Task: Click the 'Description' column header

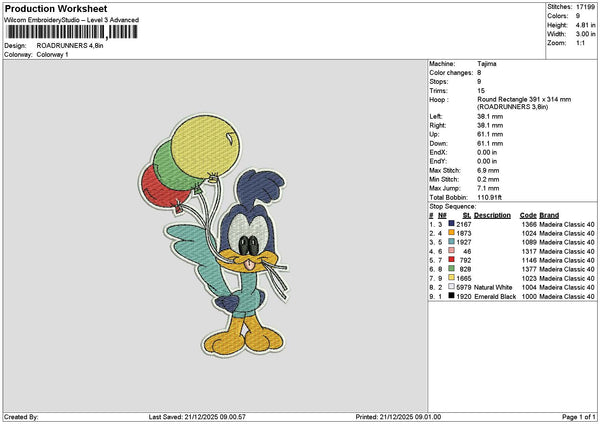Action: click(x=492, y=215)
